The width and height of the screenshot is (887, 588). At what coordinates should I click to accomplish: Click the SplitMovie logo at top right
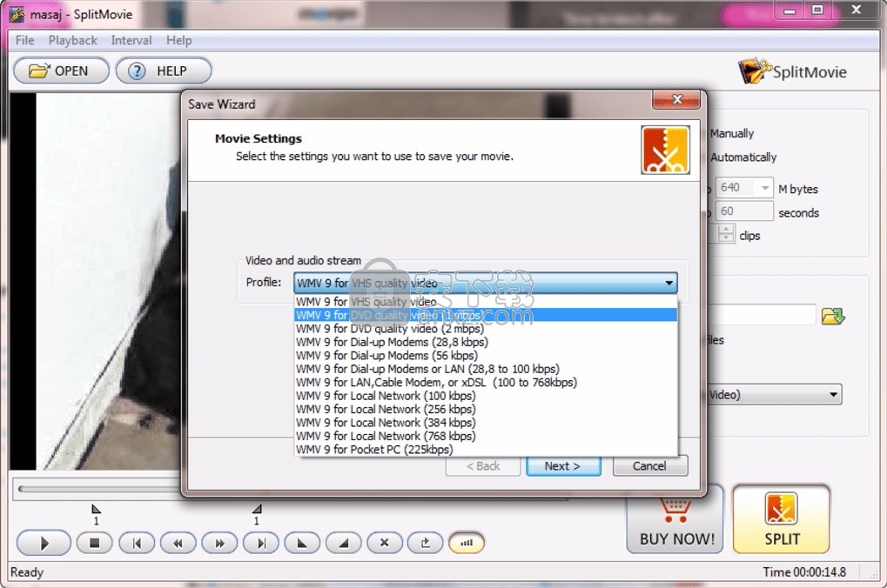pyautogui.click(x=792, y=71)
